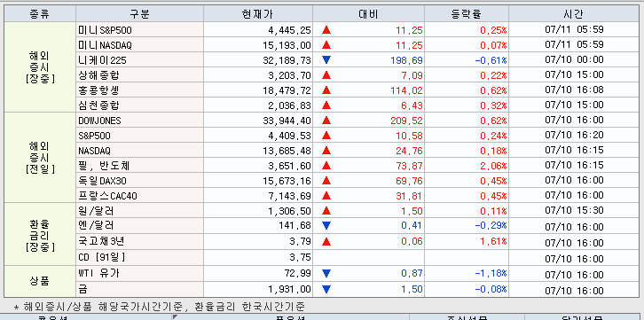Click the current price 33,944.40

(287, 121)
